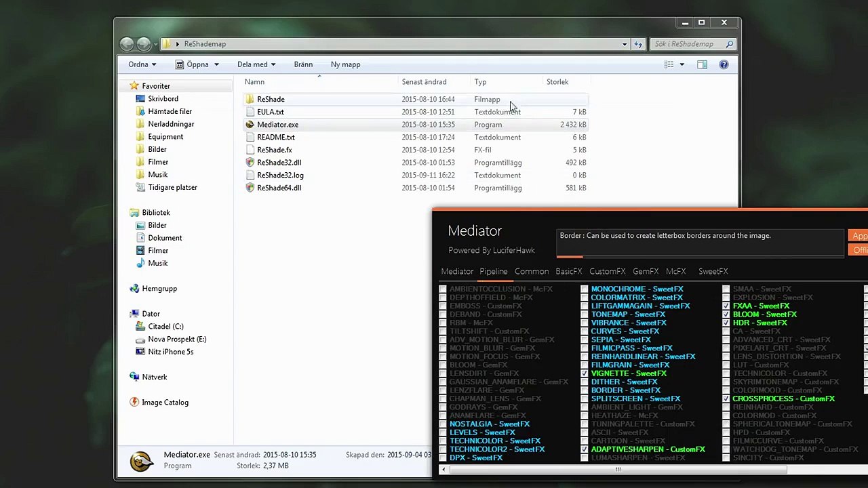Image resolution: width=868 pixels, height=488 pixels.
Task: Open the Ordna dropdown menu
Action: click(x=142, y=64)
